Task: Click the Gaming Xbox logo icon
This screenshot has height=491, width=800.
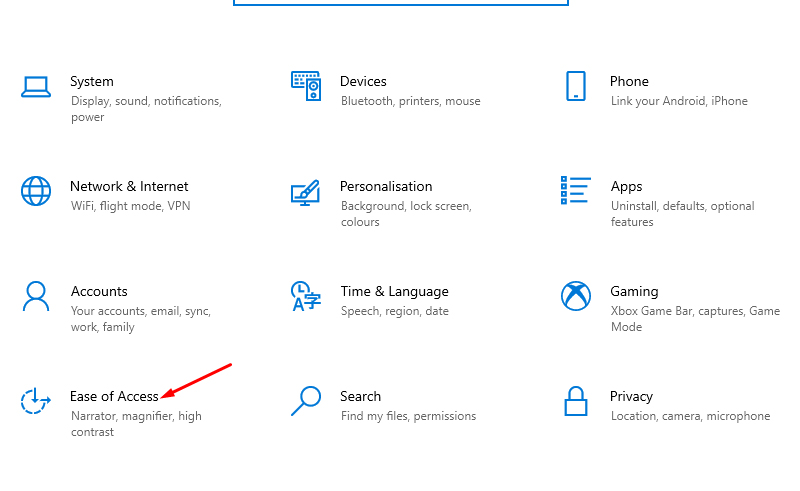Action: pyautogui.click(x=576, y=296)
